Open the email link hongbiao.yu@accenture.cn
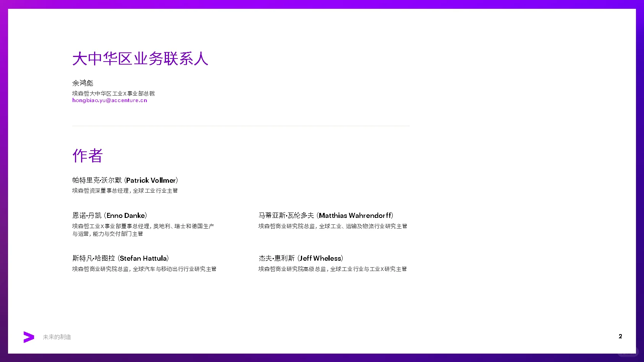Image resolution: width=644 pixels, height=362 pixels. pos(109,100)
